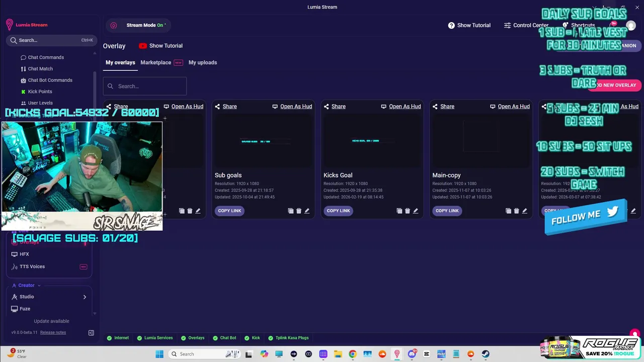Click the stream mode pin icon

pyautogui.click(x=114, y=25)
